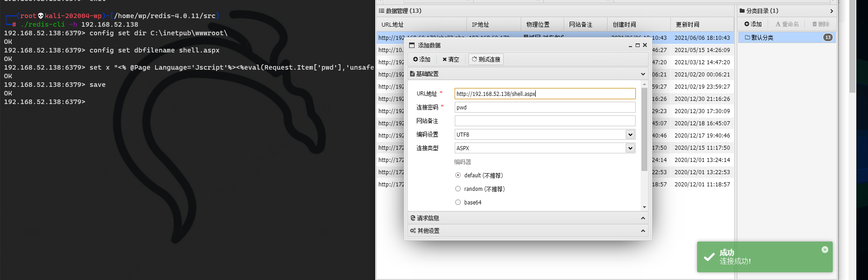868x280 pixels.
Task: Click 删除 in the category panel
Action: 821,24
